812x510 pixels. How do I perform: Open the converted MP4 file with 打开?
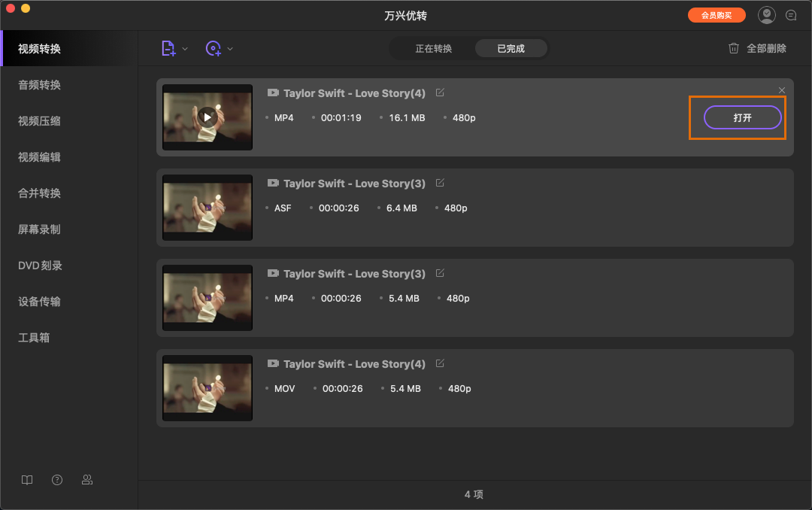point(742,117)
